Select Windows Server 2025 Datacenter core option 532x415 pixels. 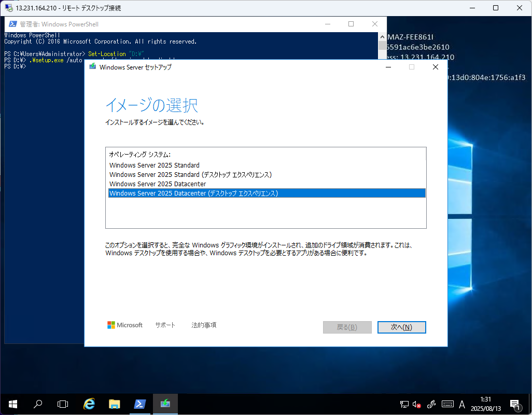coord(158,184)
